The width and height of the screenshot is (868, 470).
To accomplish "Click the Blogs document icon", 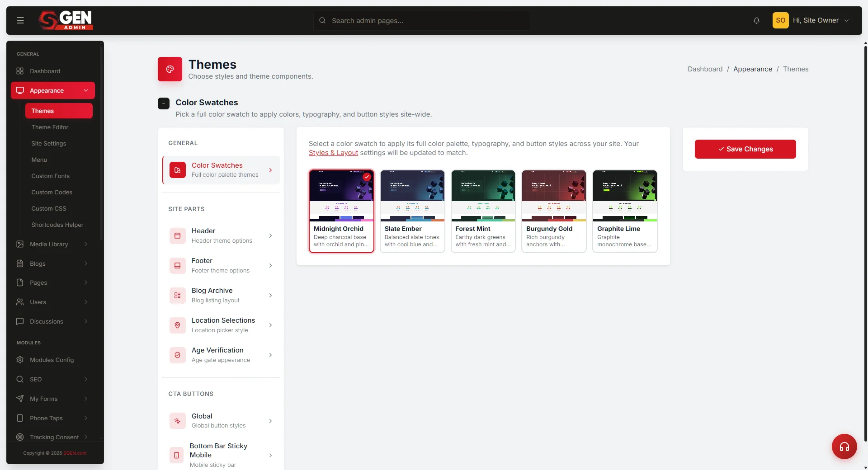I will point(20,263).
